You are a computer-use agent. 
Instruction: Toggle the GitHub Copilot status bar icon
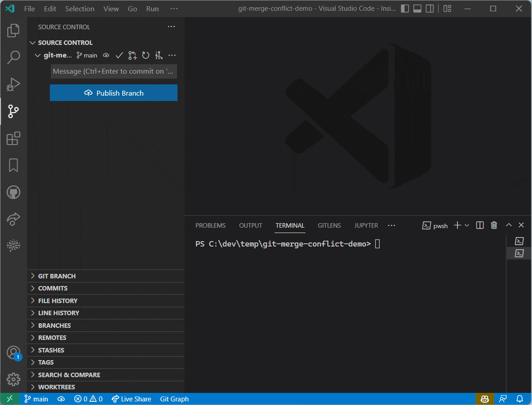point(484,399)
